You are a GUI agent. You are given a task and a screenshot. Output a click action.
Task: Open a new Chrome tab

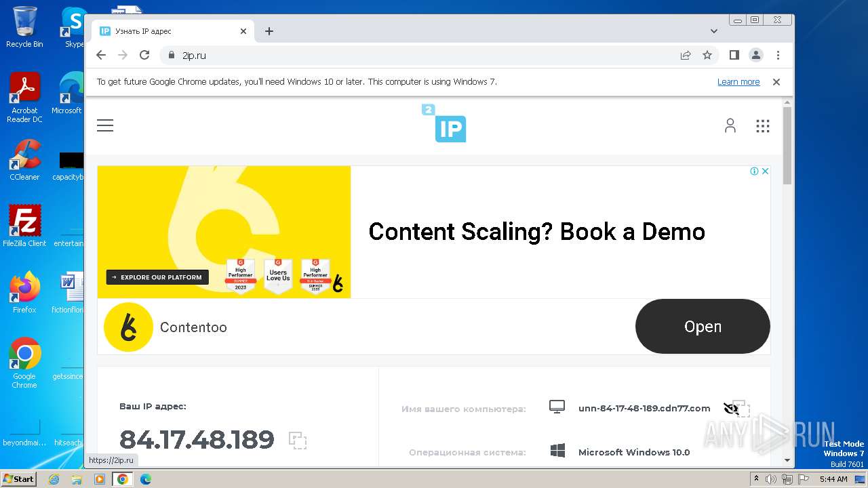pos(269,31)
